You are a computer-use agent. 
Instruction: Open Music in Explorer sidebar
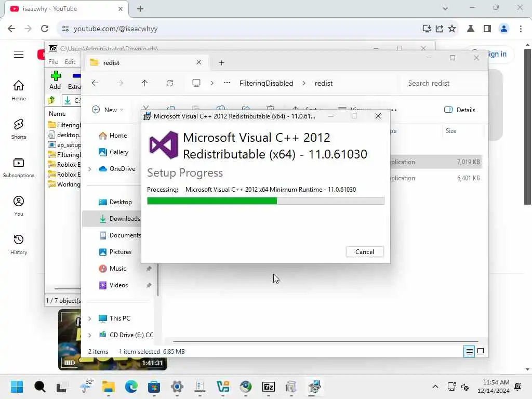tap(117, 269)
